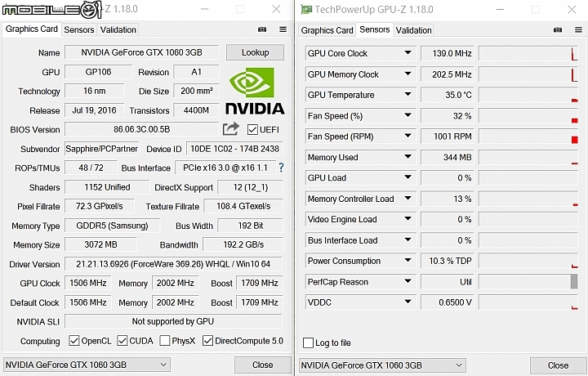
Task: Enable the Log to file checkbox
Action: [x=308, y=342]
